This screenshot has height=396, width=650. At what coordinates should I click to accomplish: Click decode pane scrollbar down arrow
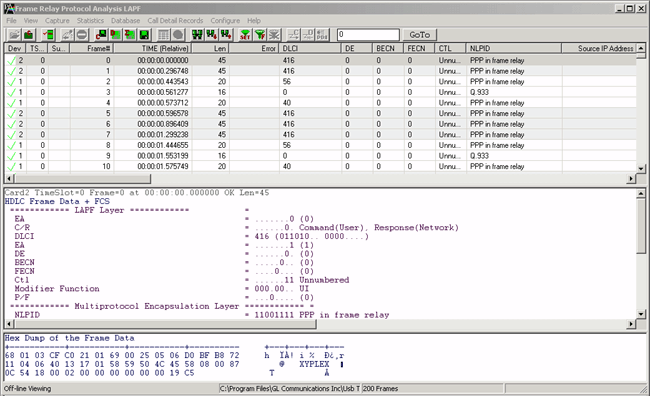[641, 314]
